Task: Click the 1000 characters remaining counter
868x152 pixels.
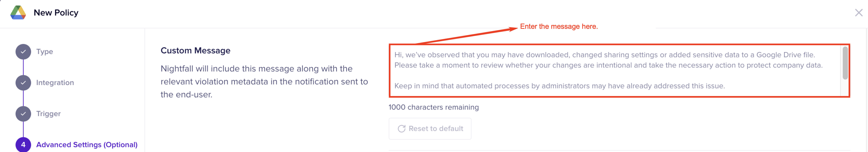Action: (x=433, y=107)
